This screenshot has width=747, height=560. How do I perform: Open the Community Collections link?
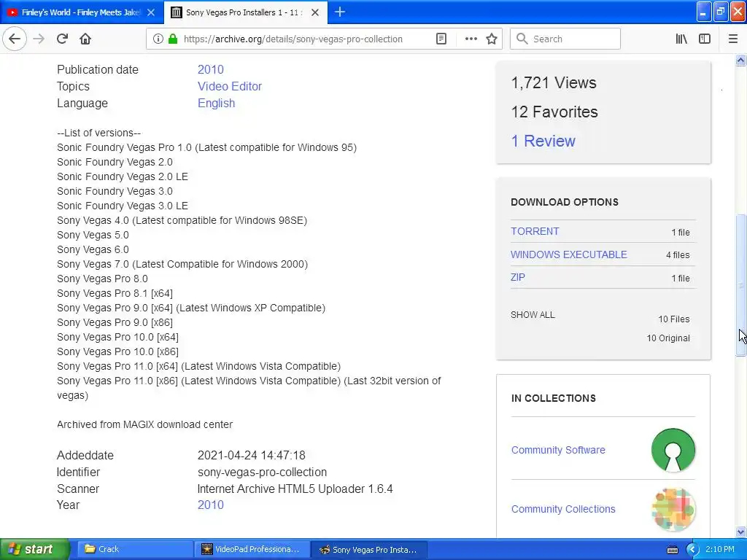pos(563,509)
